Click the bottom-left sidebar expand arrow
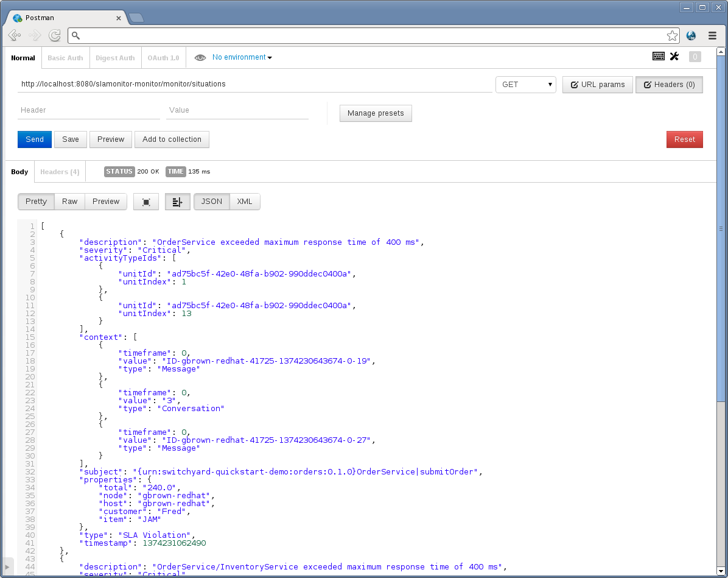The width and height of the screenshot is (728, 578). (x=7, y=567)
